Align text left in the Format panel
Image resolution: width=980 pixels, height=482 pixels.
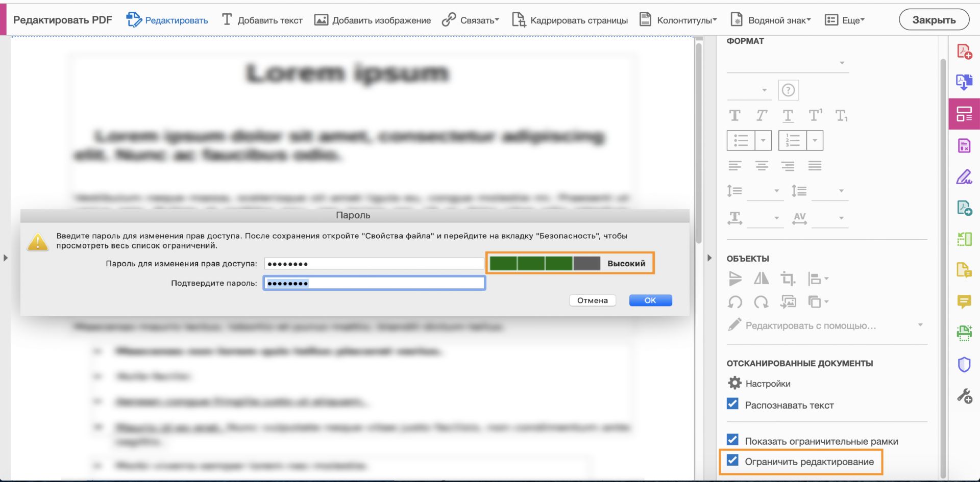click(x=735, y=166)
